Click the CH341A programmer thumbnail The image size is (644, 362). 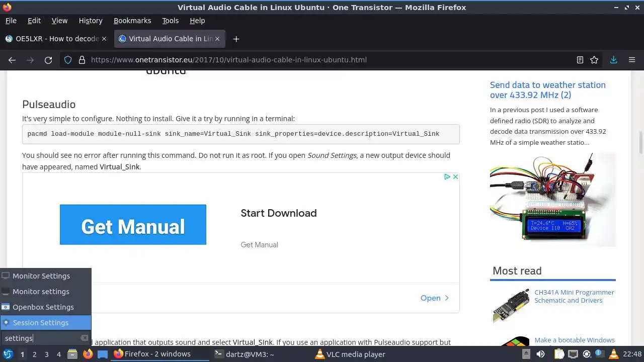coord(511,306)
